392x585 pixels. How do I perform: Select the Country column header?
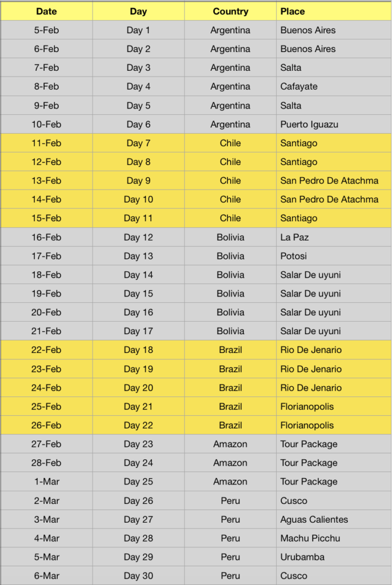230,11
